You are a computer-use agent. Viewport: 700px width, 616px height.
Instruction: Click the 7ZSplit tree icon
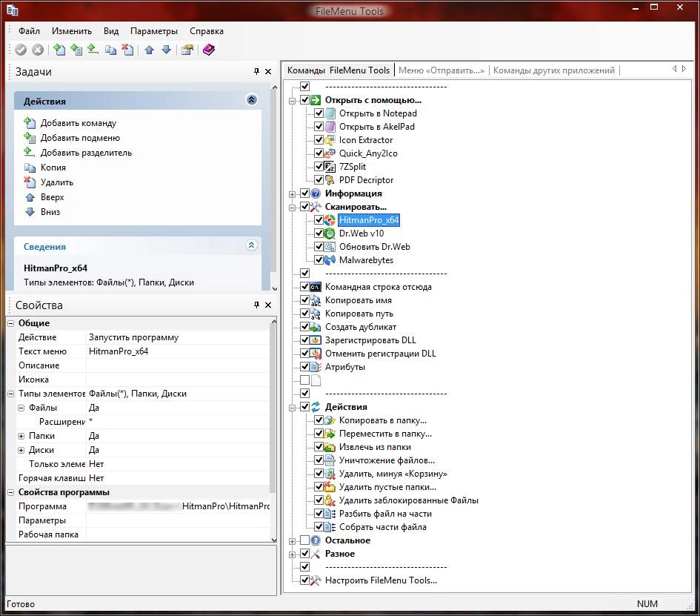click(330, 167)
